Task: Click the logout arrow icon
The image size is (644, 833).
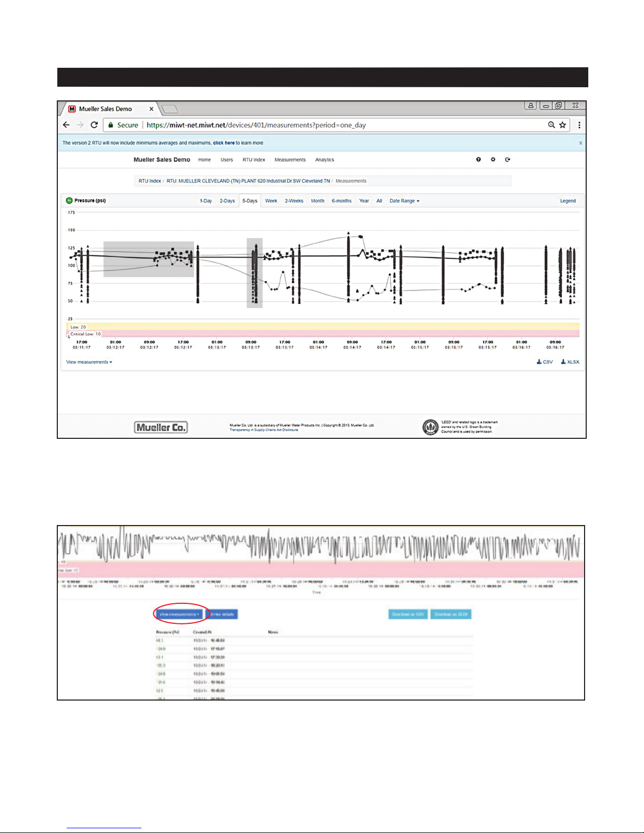Action: (507, 160)
